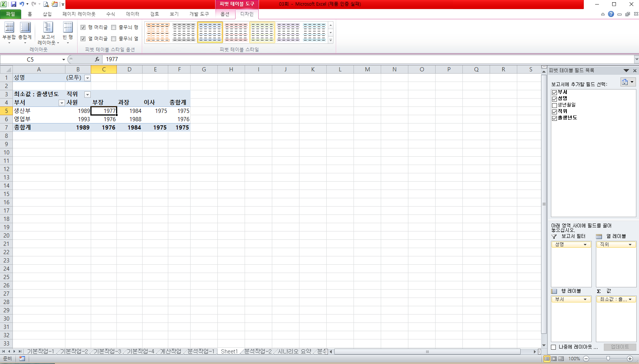Image resolution: width=639 pixels, height=364 pixels.
Task: Open the 옵션 (Options) ribbon tab
Action: click(225, 14)
